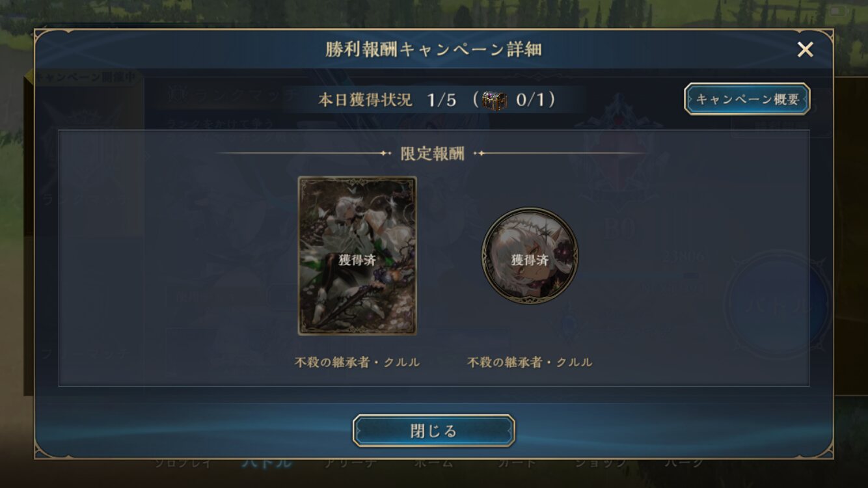Click the dimmed round バトル button
Viewport: 868px width, 488px height.
pyautogui.click(x=778, y=305)
